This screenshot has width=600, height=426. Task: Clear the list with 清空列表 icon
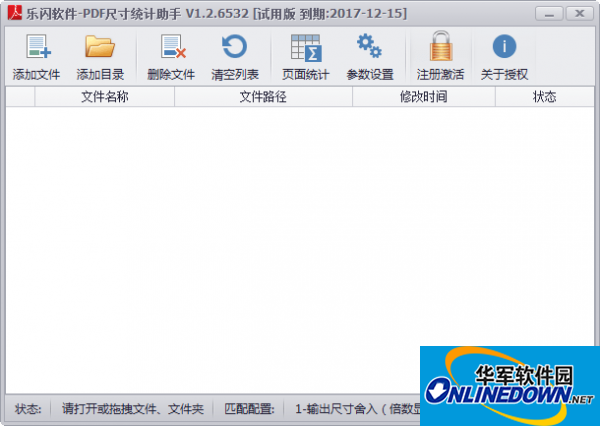pos(235,46)
